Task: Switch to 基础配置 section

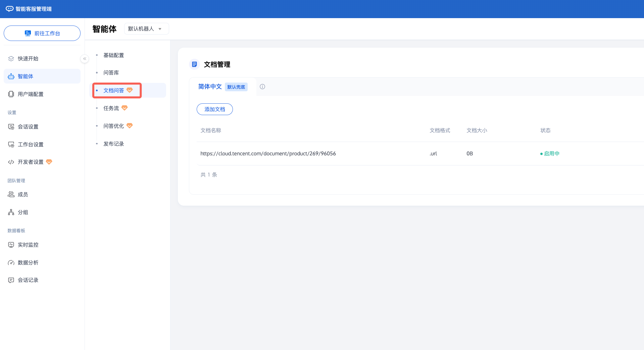Action: click(x=113, y=55)
